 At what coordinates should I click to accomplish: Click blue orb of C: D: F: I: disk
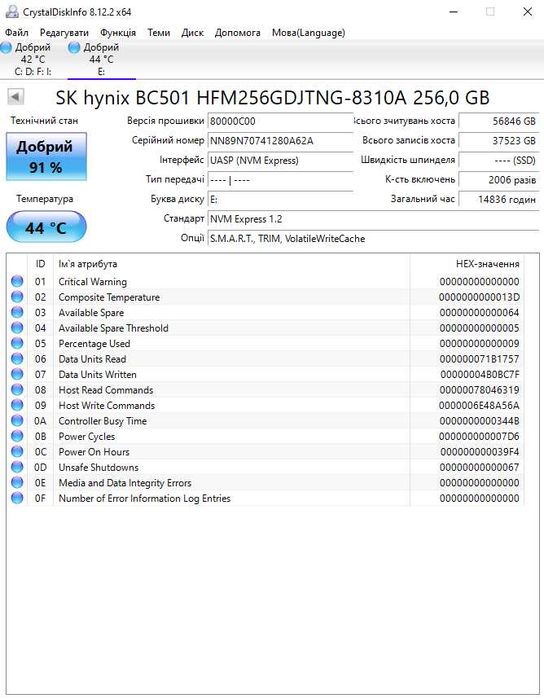pos(6,47)
